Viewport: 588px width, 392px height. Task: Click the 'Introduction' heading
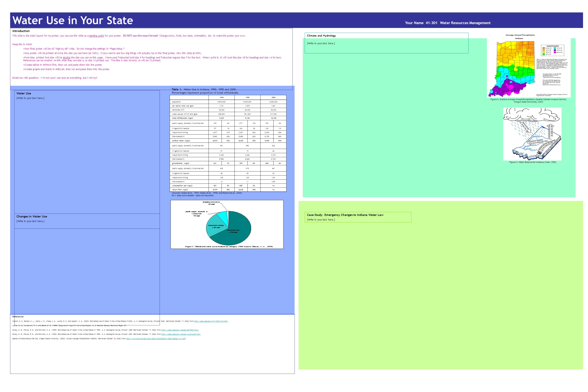[x=21, y=31]
